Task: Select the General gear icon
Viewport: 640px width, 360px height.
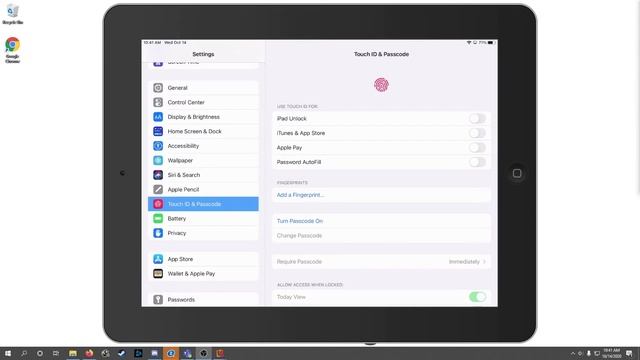Action: (x=158, y=88)
